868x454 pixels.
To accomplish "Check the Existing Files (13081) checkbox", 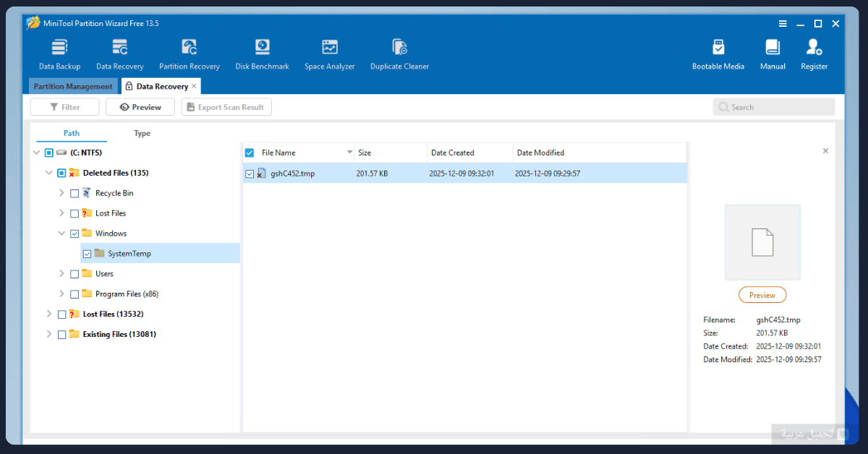I will point(61,335).
